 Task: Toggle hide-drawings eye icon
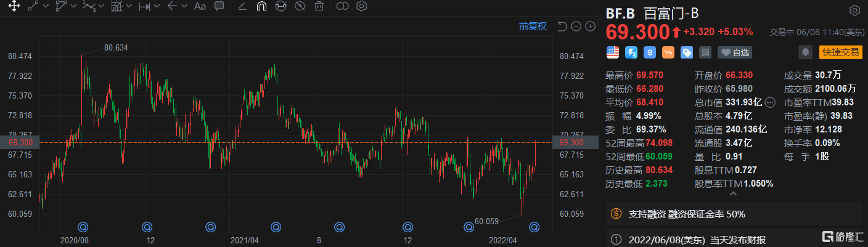pos(300,7)
